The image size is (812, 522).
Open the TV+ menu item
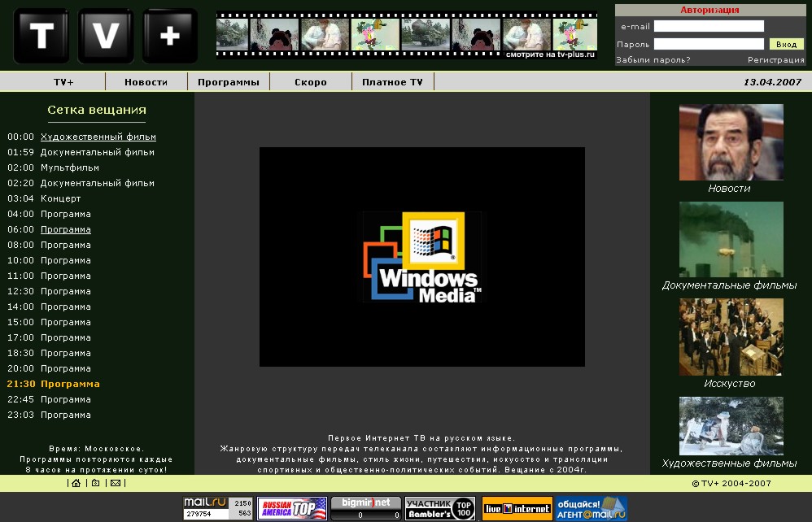(63, 82)
